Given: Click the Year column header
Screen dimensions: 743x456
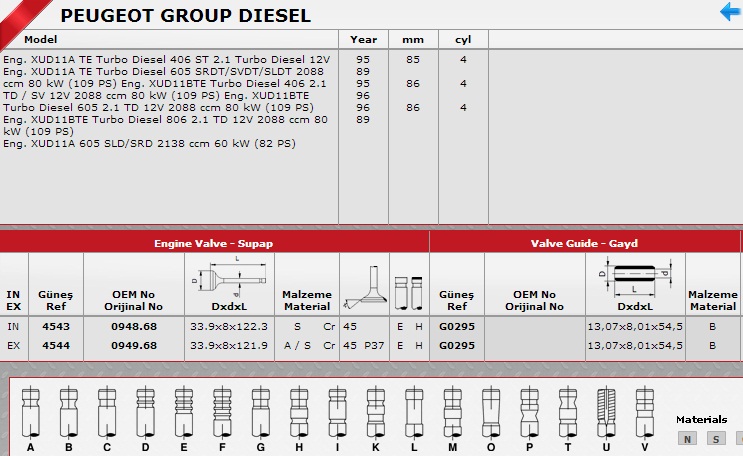Looking at the screenshot, I should (363, 39).
